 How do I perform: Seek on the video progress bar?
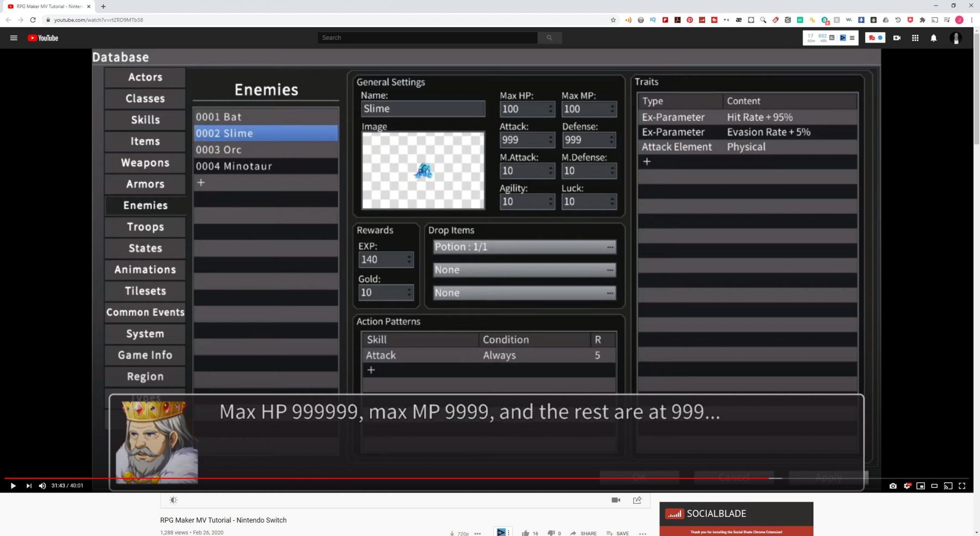tap(487, 478)
